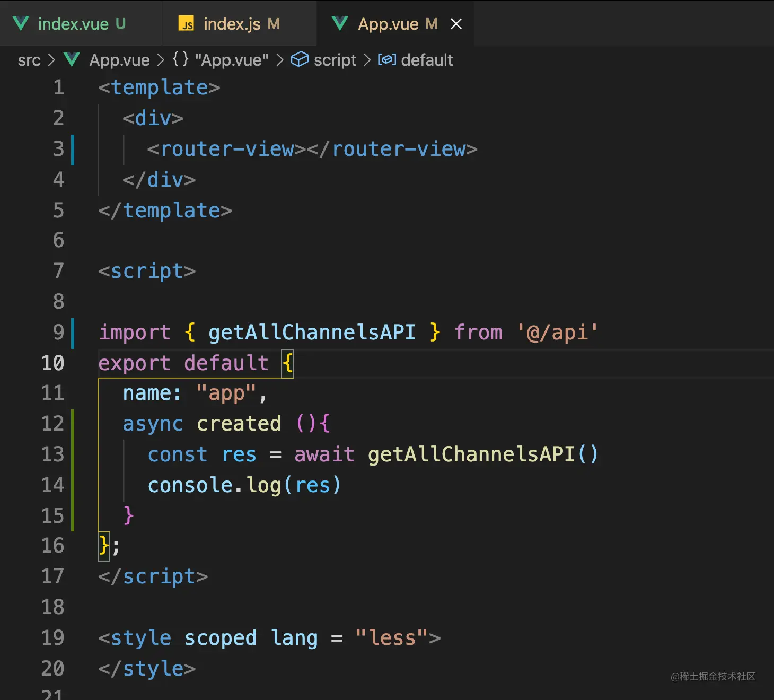Open the script breadcrumb segment
This screenshot has width=774, height=700.
[x=335, y=60]
